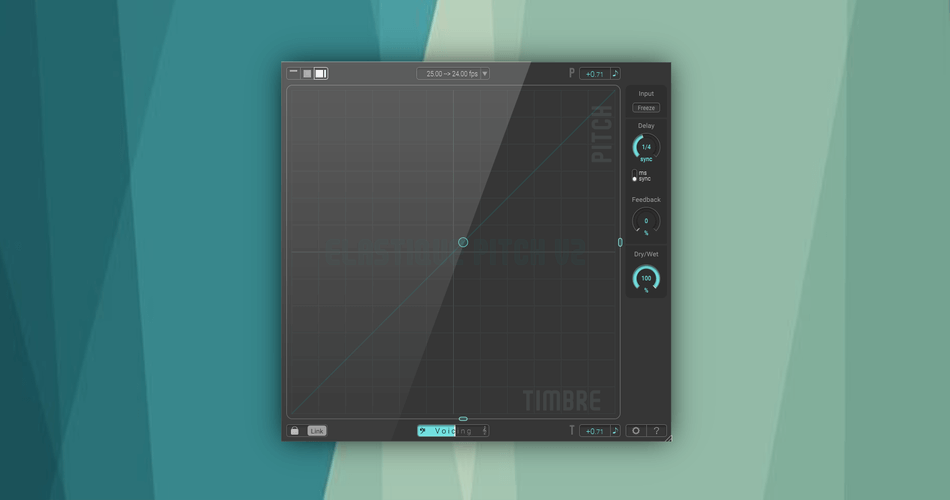Click the Voicing slider bar
Viewport: 950px width, 500px height.
pyautogui.click(x=452, y=431)
